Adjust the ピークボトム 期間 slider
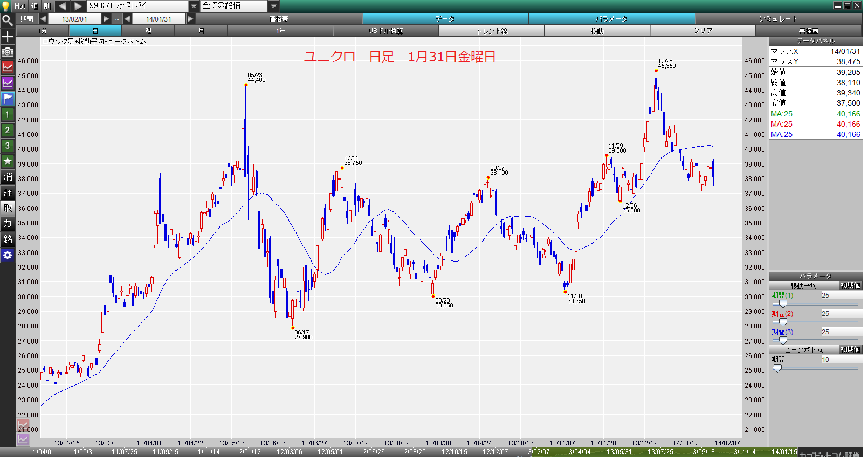The image size is (868, 467). point(777,368)
